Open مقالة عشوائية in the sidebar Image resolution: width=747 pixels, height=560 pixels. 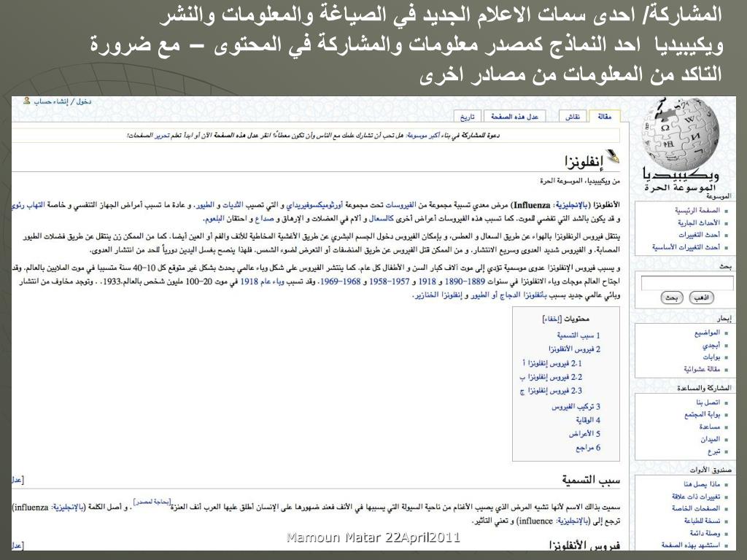pyautogui.click(x=702, y=369)
